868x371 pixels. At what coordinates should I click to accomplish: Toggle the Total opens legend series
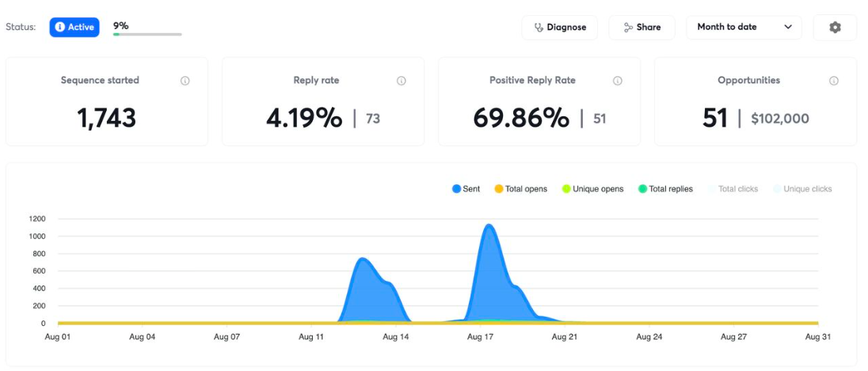[x=521, y=189]
